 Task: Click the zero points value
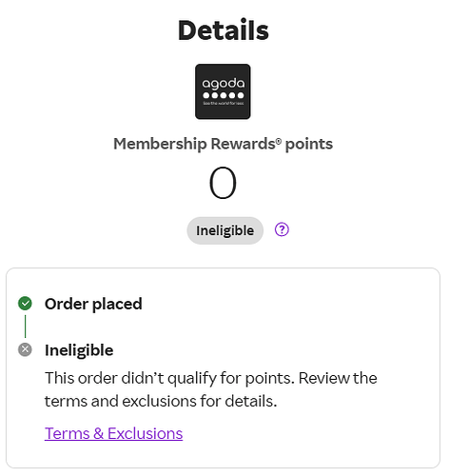pos(223,183)
